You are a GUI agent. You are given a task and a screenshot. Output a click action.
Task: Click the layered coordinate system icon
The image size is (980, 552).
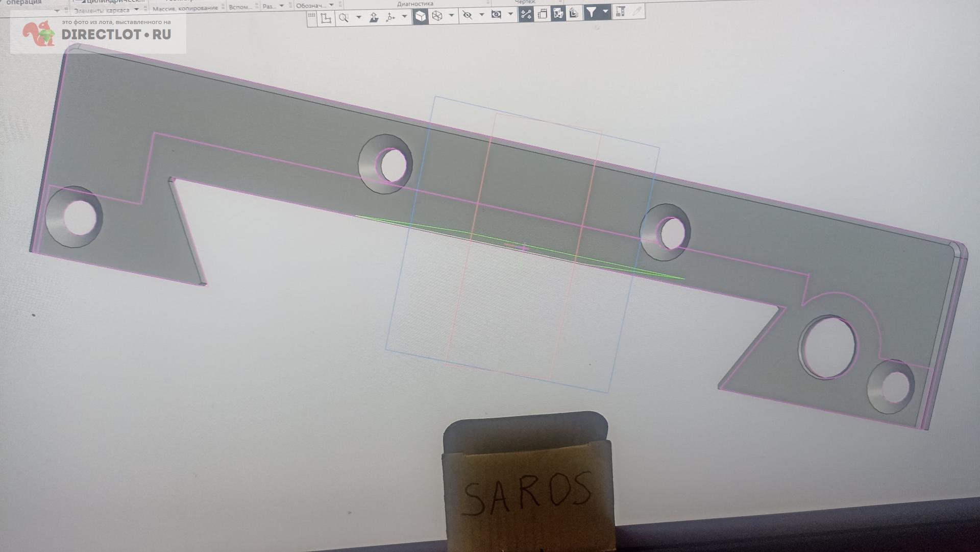tap(574, 13)
